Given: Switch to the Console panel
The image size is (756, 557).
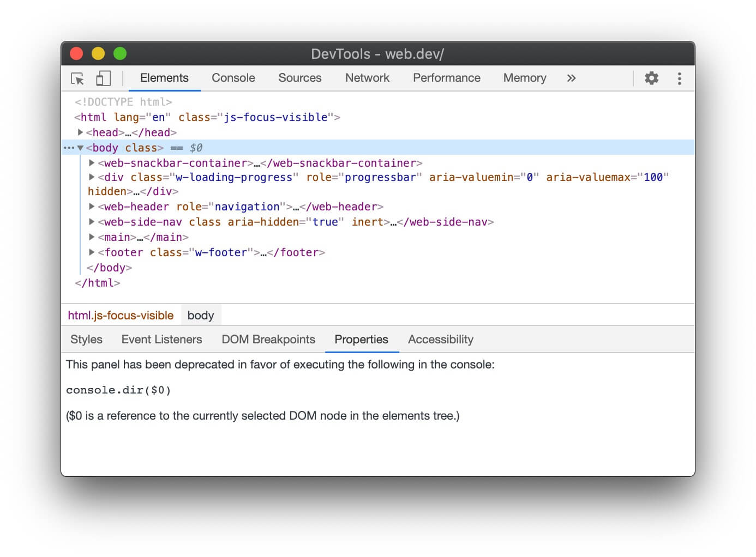Looking at the screenshot, I should (x=233, y=78).
